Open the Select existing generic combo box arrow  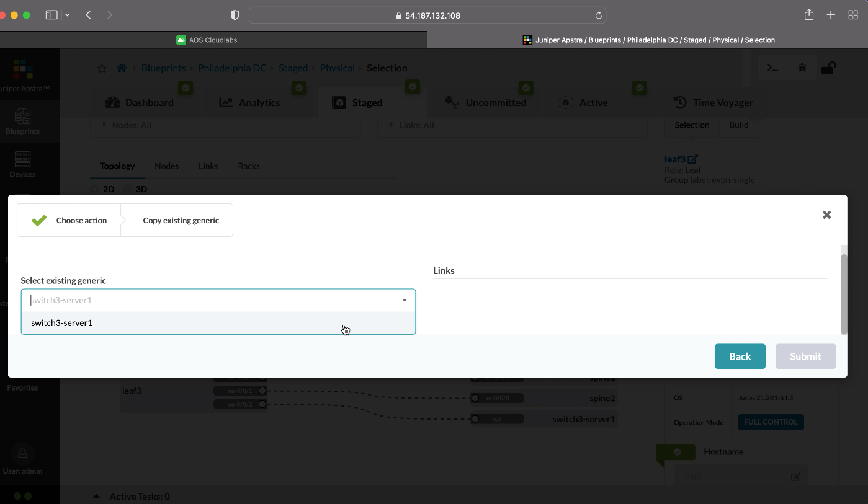405,300
